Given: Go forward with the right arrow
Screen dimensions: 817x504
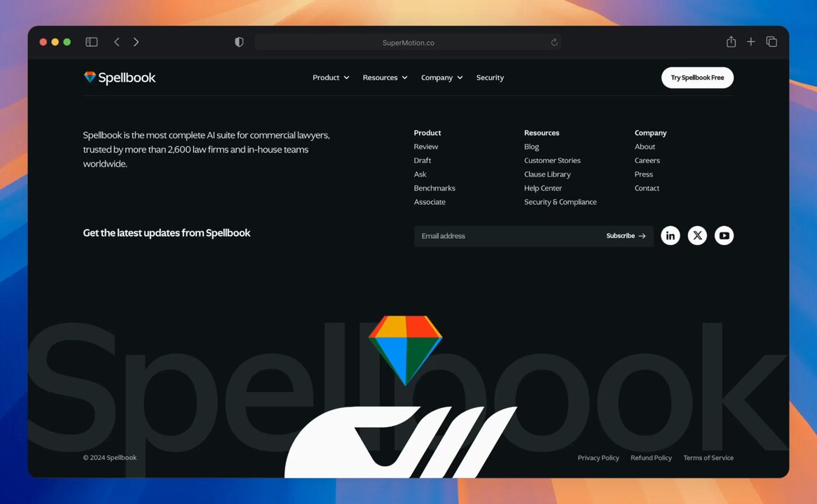Looking at the screenshot, I should tap(136, 42).
